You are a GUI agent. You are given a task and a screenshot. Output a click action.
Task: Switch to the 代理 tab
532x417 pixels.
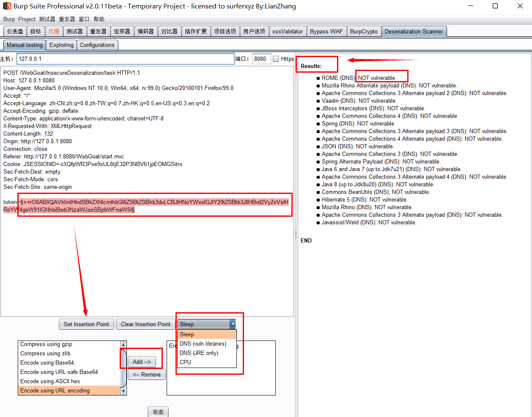54,31
